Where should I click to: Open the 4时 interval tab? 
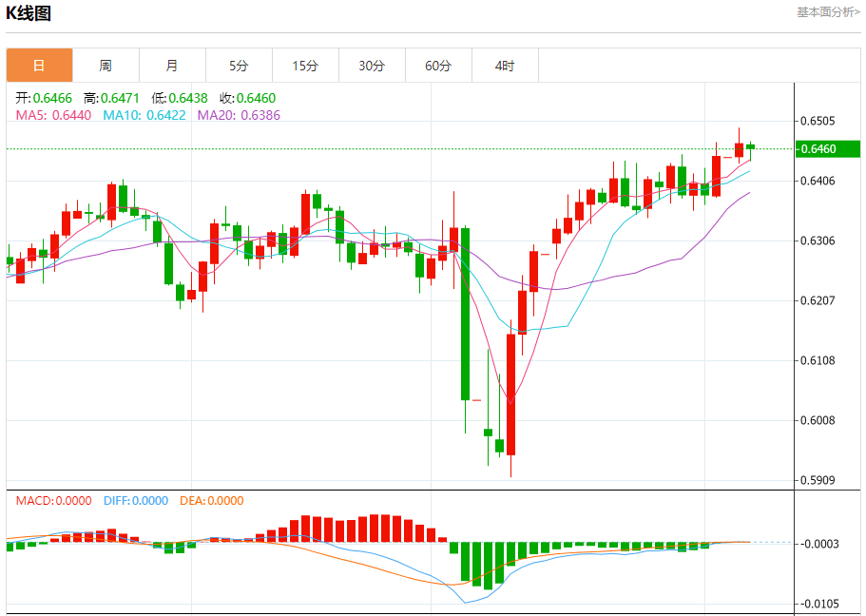tap(505, 66)
